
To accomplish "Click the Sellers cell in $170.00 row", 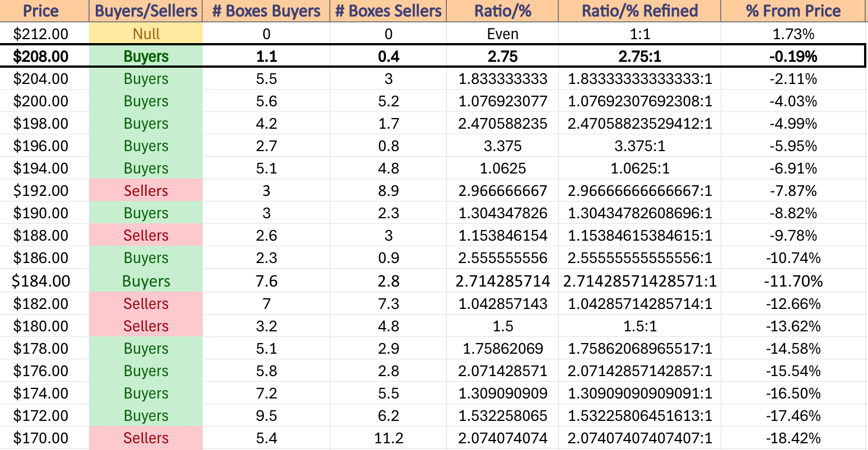I will (x=146, y=438).
